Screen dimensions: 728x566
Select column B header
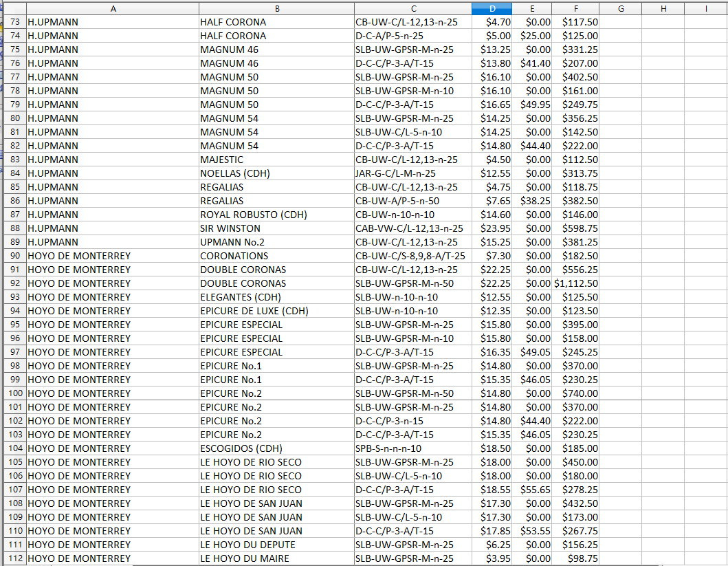[277, 8]
